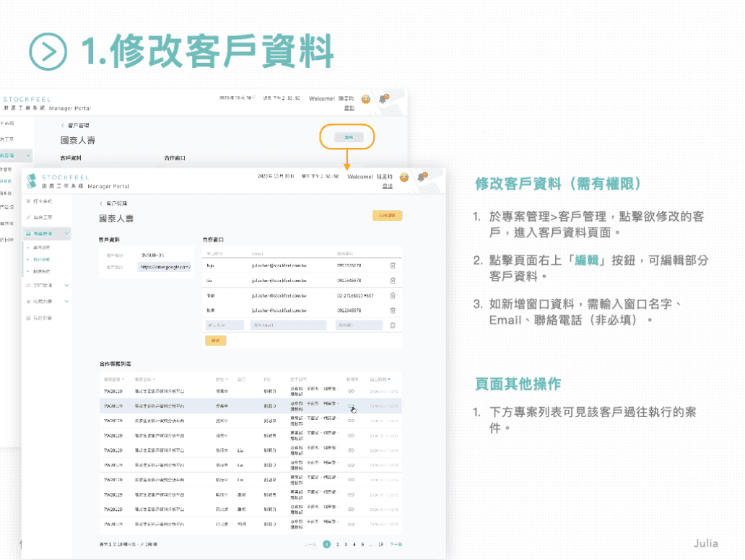Click the 登出 logout link in front header
The height and width of the screenshot is (560, 745).
point(387,186)
